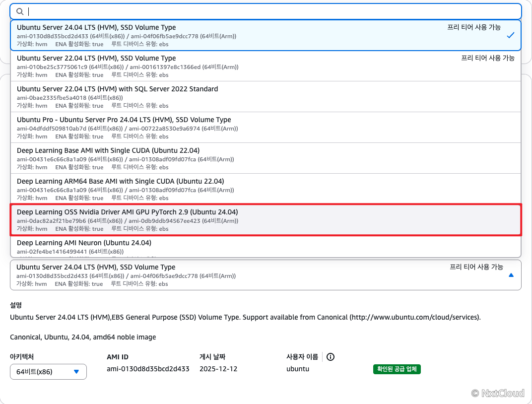Click the magnifying glass search icon

pyautogui.click(x=20, y=11)
